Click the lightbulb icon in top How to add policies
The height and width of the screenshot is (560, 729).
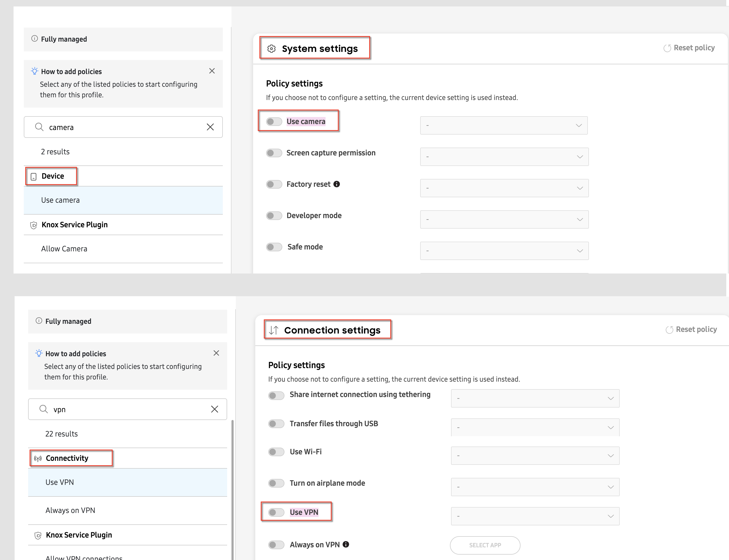click(x=34, y=71)
